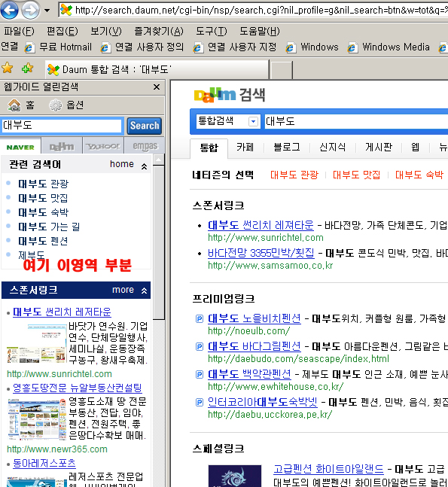Open the 무료 Hotmail links bar shortcut

[59, 47]
